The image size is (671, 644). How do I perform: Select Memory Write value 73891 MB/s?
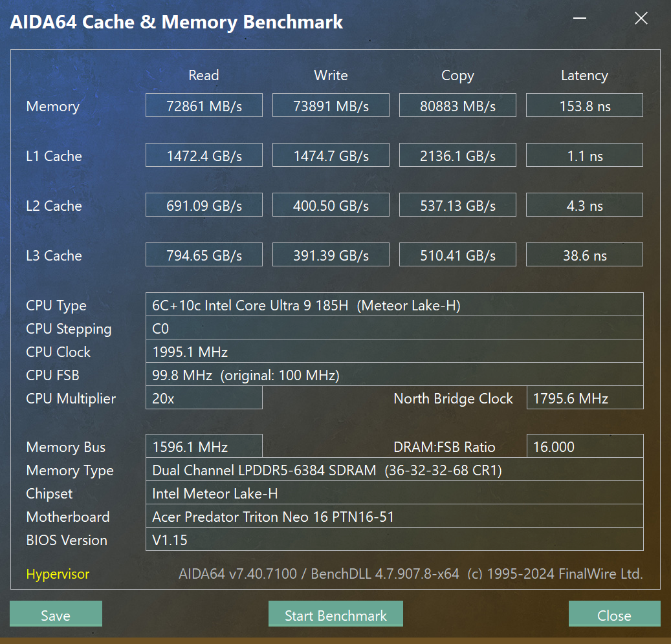point(331,105)
